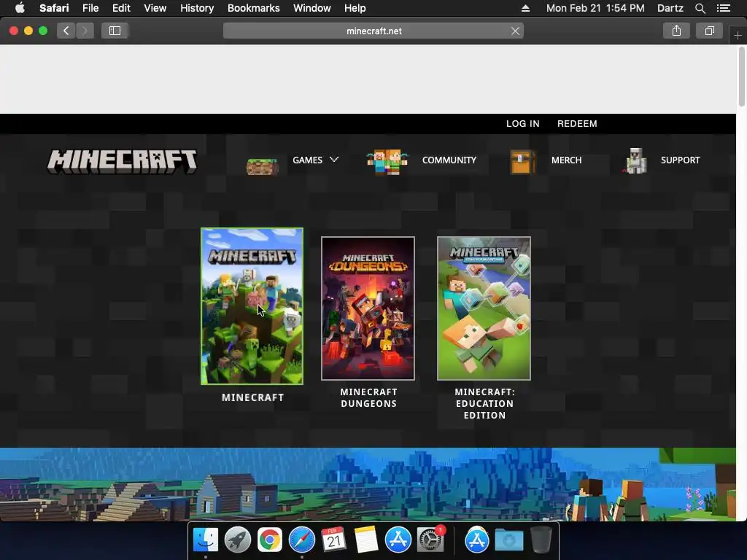Open the COMMUNITY navigation link
The width and height of the screenshot is (747, 560).
point(449,160)
